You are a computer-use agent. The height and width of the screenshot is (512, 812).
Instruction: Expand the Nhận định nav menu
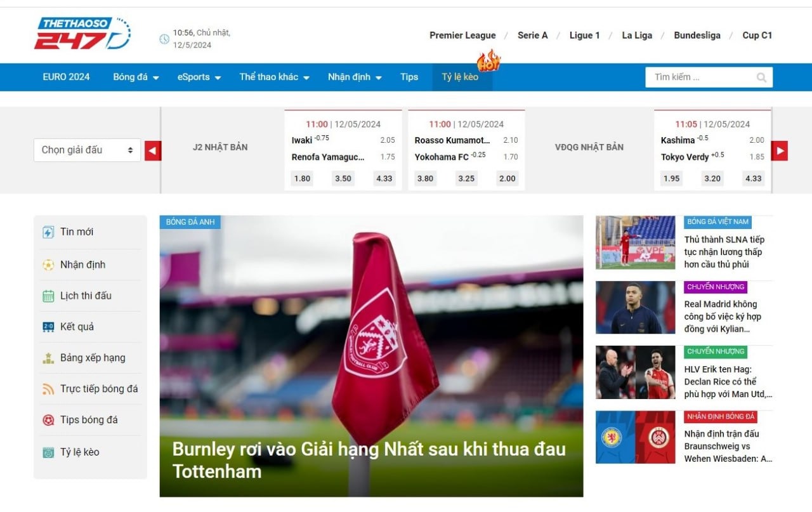(355, 77)
